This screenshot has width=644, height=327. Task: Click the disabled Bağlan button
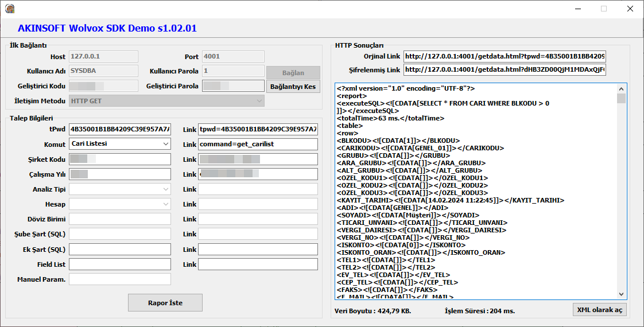pos(293,73)
